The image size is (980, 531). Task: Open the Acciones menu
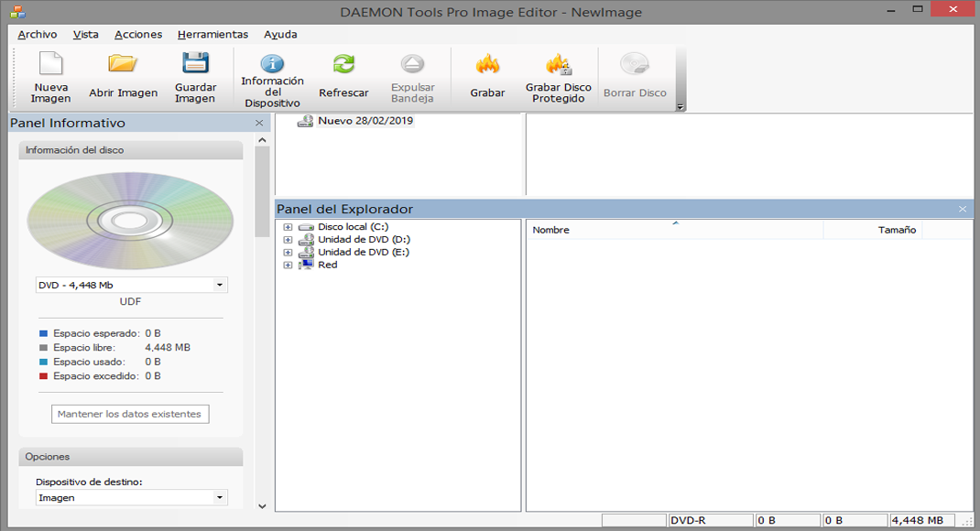pyautogui.click(x=138, y=35)
